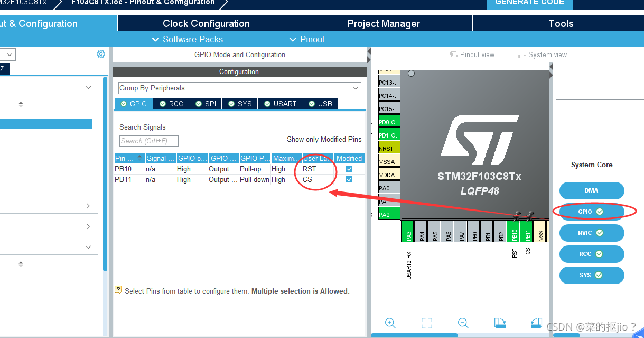Click the Search Signals input field
The image size is (644, 338).
pyautogui.click(x=148, y=141)
